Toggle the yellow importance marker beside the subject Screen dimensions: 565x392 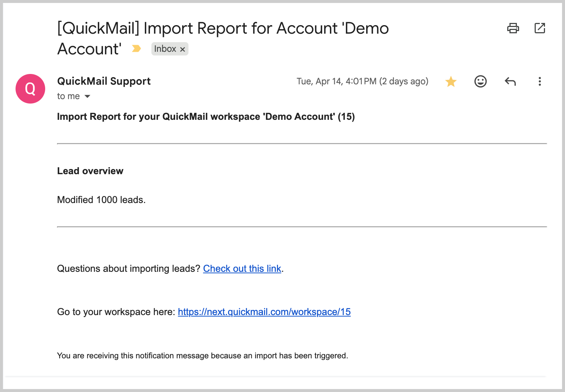pos(136,48)
